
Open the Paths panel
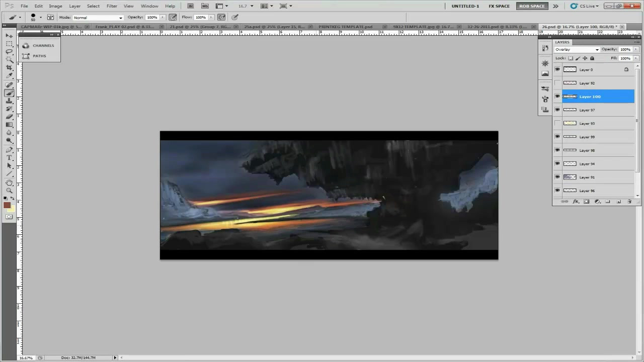point(35,56)
